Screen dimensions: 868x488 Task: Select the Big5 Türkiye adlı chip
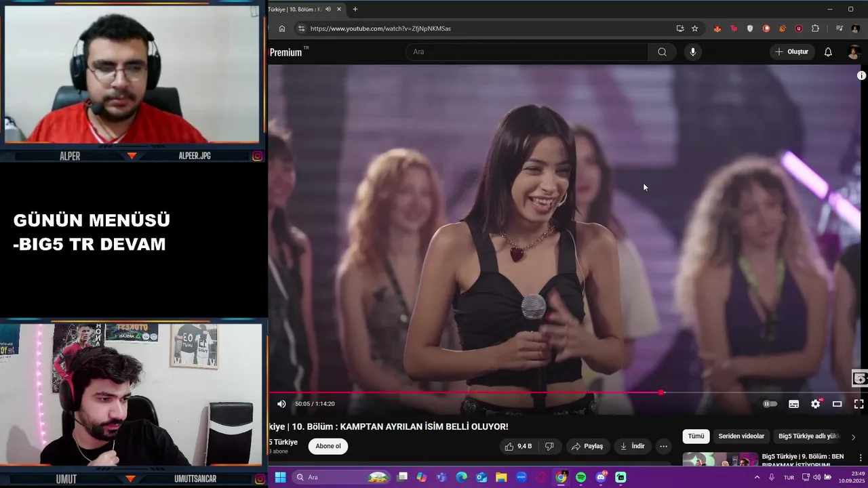point(809,436)
